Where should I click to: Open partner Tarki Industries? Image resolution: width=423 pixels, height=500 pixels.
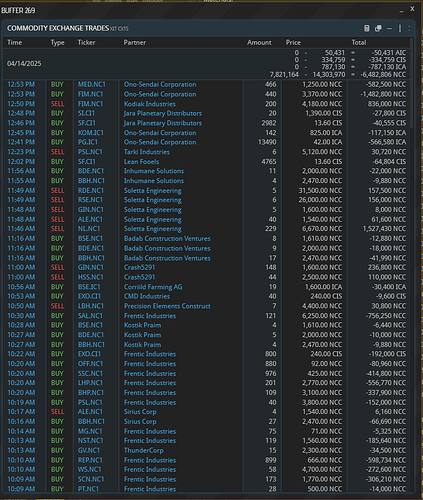(x=147, y=152)
